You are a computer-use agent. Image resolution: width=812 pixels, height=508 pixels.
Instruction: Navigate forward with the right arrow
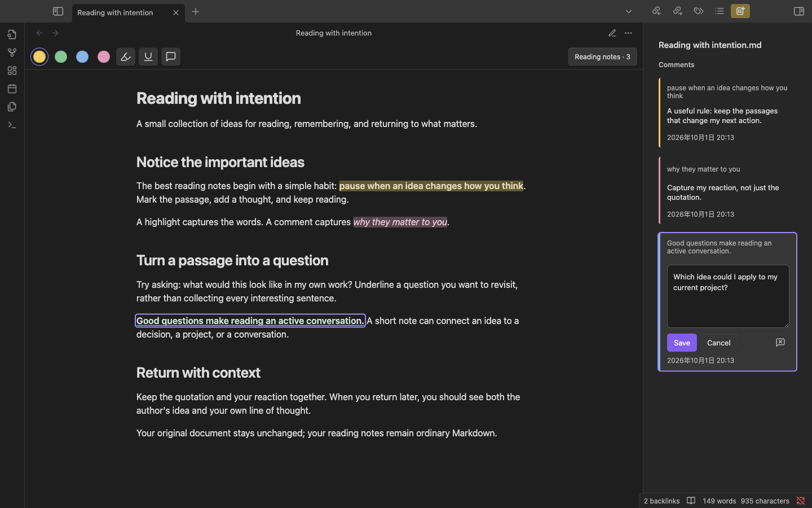tap(55, 33)
